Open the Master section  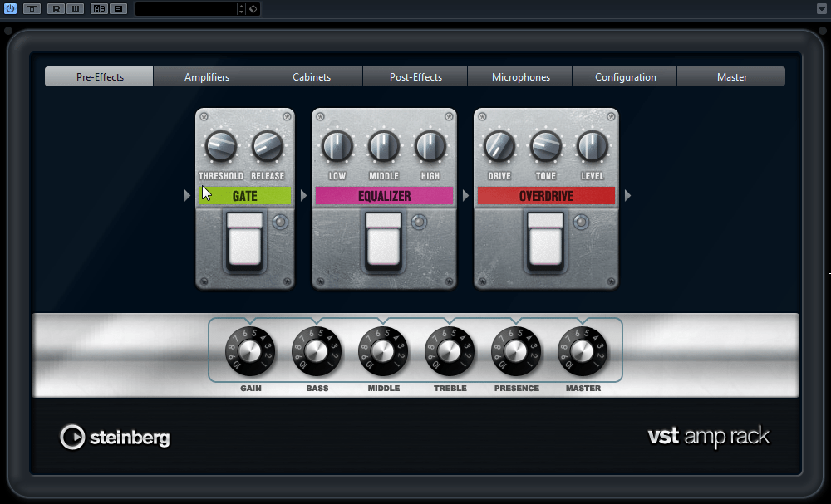tap(731, 76)
